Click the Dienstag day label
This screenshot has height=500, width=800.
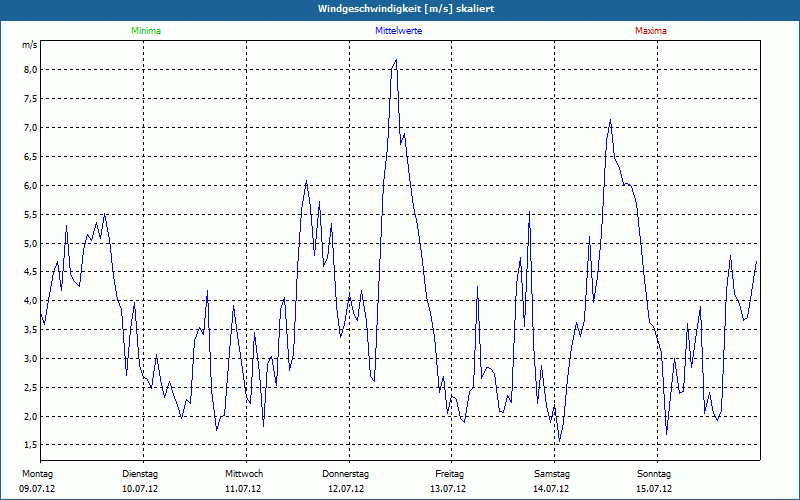140,474
